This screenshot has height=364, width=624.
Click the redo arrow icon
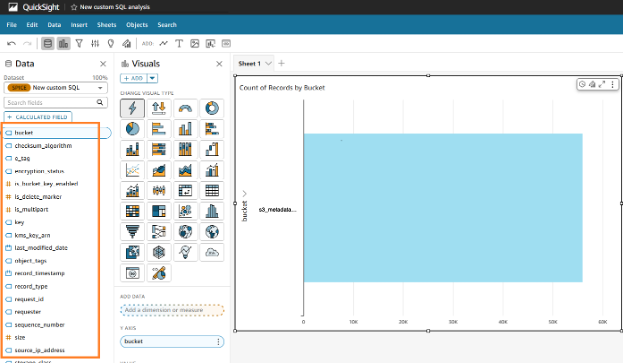click(x=27, y=44)
